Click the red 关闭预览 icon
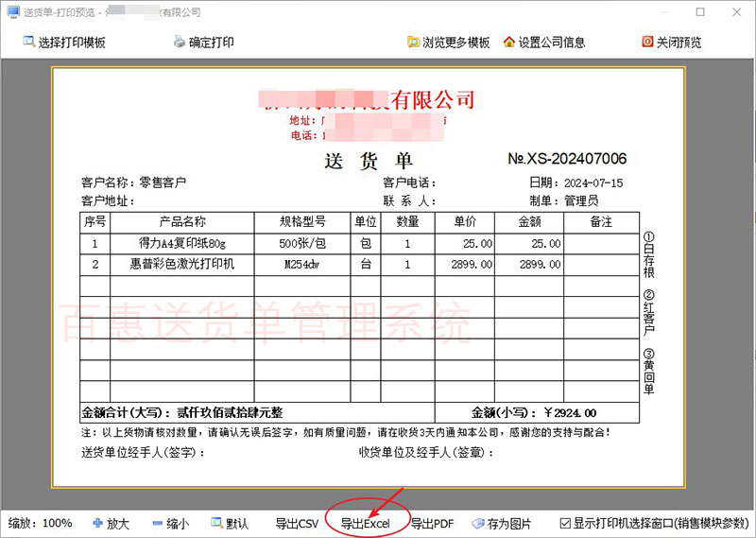The image size is (756, 538). [647, 42]
